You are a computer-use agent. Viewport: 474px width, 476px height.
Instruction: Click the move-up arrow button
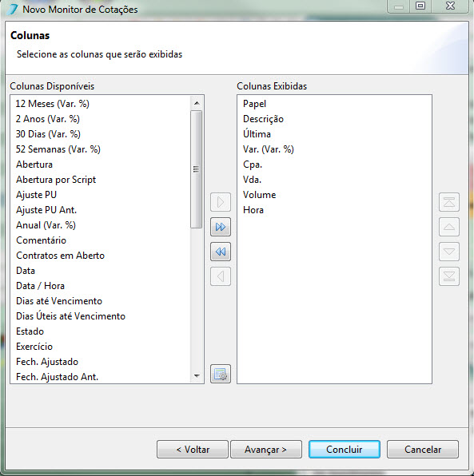tap(449, 227)
